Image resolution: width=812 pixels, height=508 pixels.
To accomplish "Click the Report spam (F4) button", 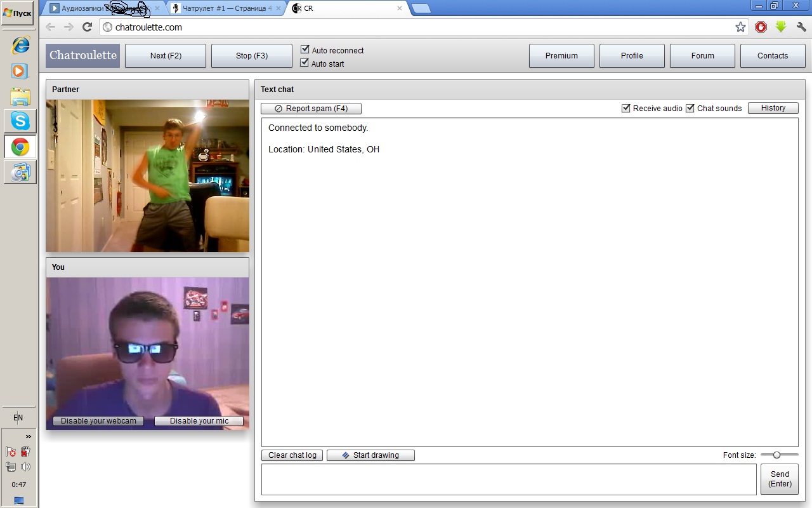I will [311, 109].
